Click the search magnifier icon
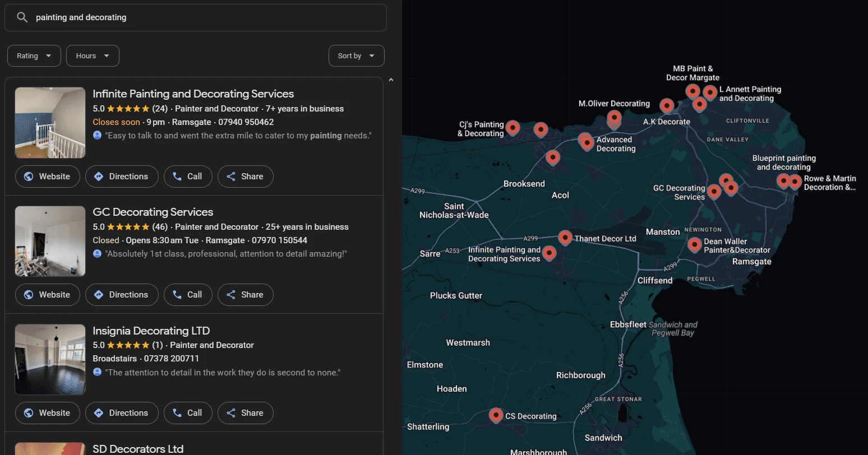Viewport: 868px width, 455px height. 22,17
